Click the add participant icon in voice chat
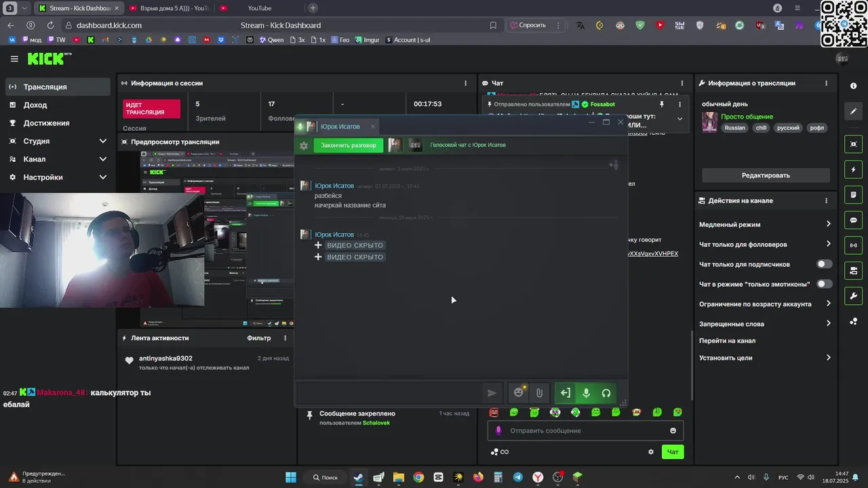Screen dimensions: 868x488 [612, 165]
